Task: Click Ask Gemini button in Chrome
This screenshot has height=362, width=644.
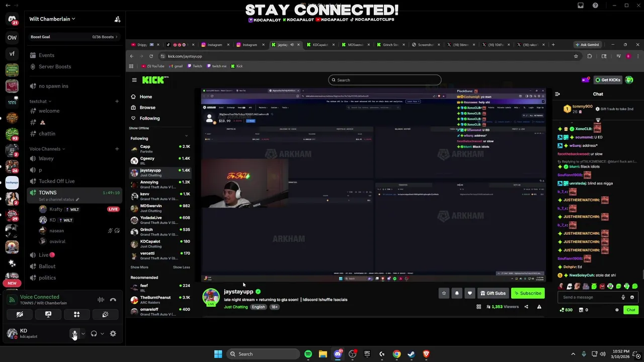Action: click(587, 45)
